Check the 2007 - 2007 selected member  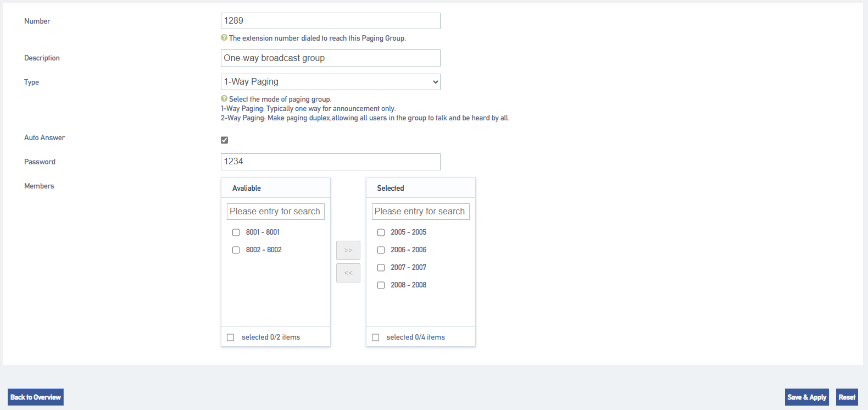(x=381, y=268)
